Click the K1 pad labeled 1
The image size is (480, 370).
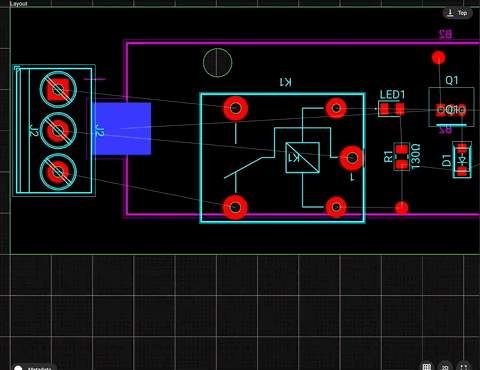(352, 158)
